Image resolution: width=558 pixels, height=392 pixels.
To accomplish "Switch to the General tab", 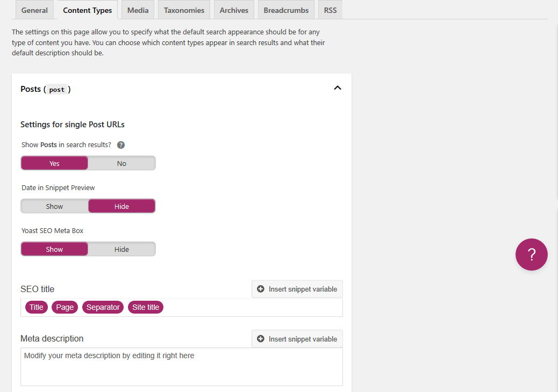I will click(34, 10).
